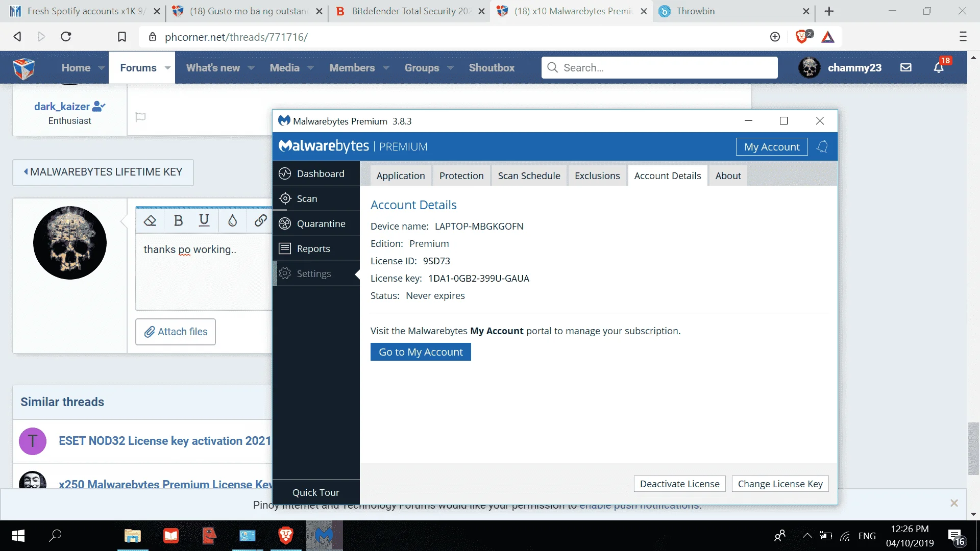Viewport: 980px width, 551px height.
Task: Click the page vertical scrollbar thumb
Action: pos(973,449)
